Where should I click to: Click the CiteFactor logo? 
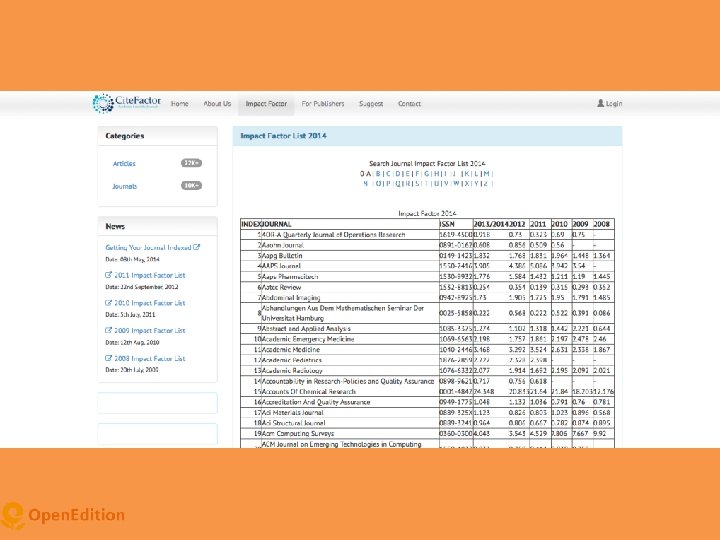126,103
